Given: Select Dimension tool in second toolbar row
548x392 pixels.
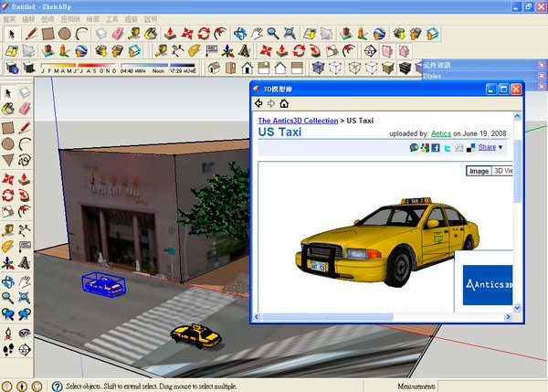Looking at the screenshot, I should click(177, 51).
